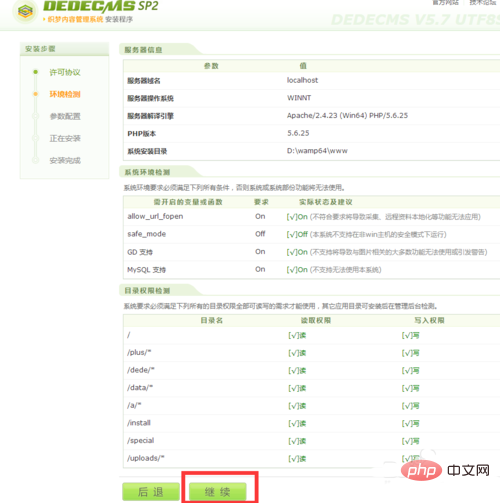Image resolution: width=500 pixels, height=503 pixels.
Task: Click the orange dot beside 环境检测 step
Action: (35, 94)
